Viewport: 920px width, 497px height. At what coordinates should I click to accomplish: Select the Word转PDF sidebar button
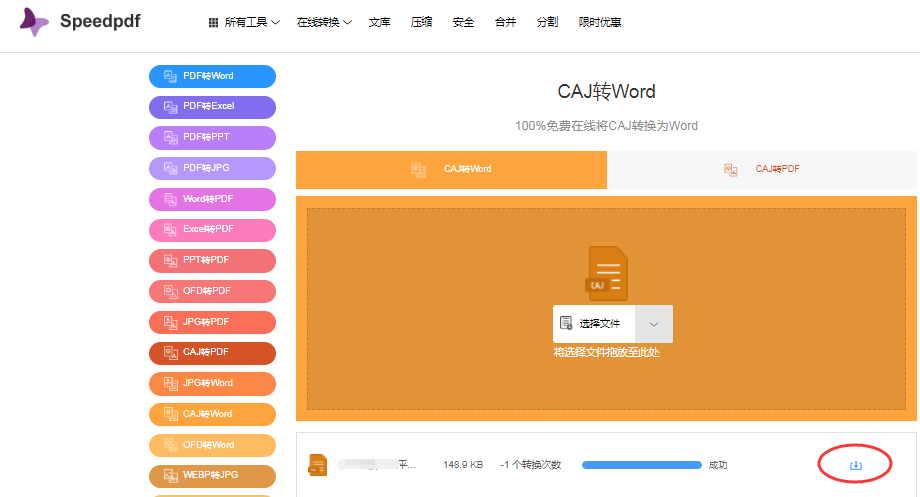pos(212,199)
